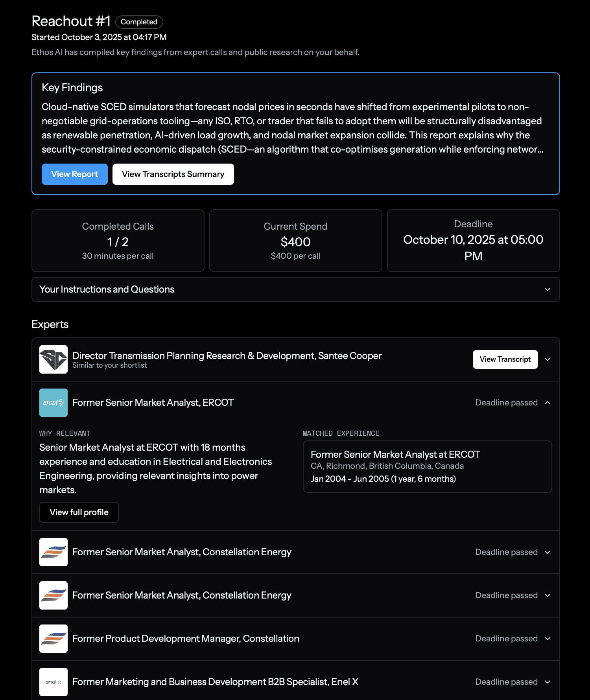This screenshot has height=700, width=590.
Task: Click Former Marketing and Business Development B2B Specialist title
Action: [215, 682]
